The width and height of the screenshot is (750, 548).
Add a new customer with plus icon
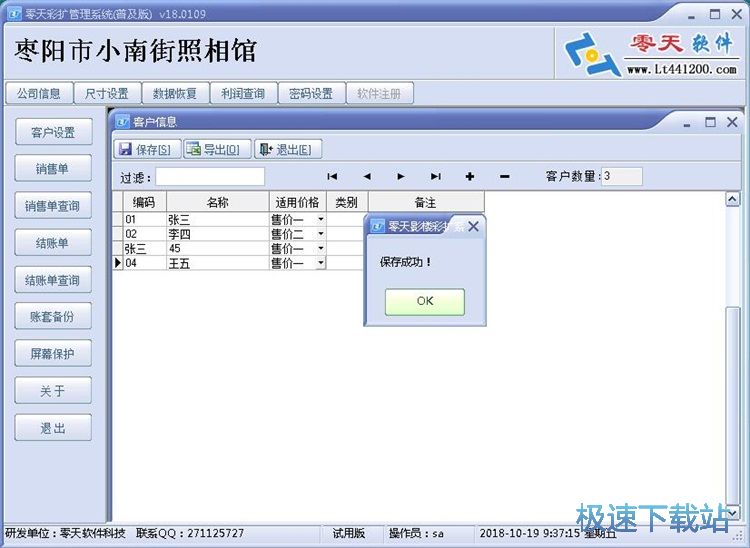coord(470,176)
